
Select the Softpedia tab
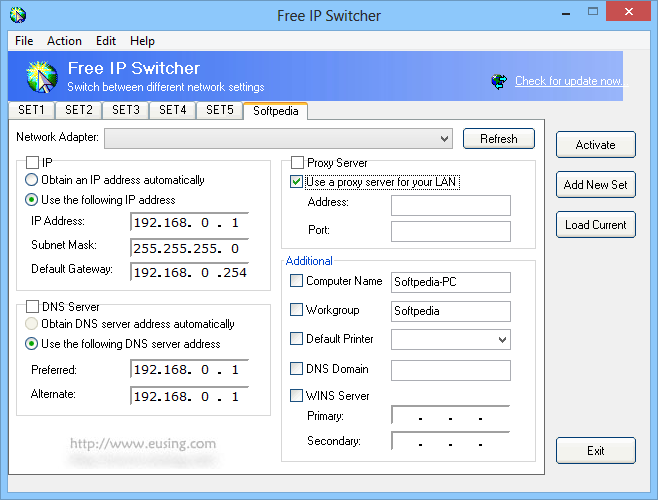276,111
